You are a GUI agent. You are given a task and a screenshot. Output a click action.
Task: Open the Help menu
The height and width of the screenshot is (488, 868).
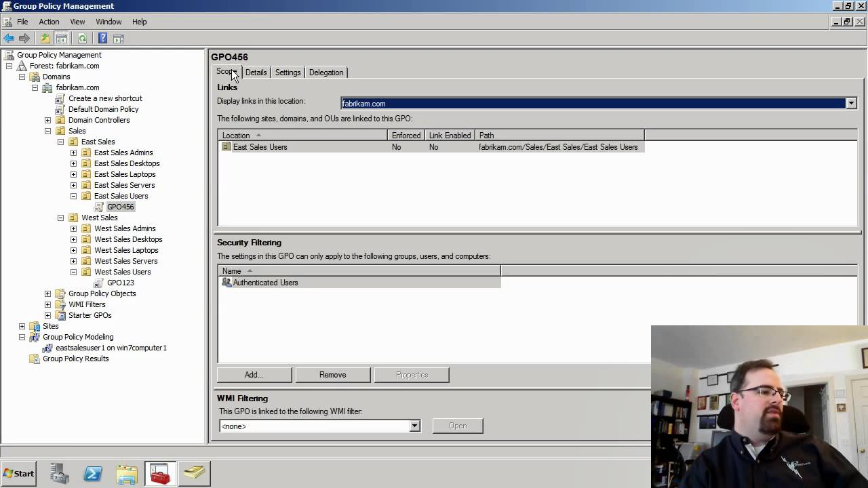pos(139,22)
